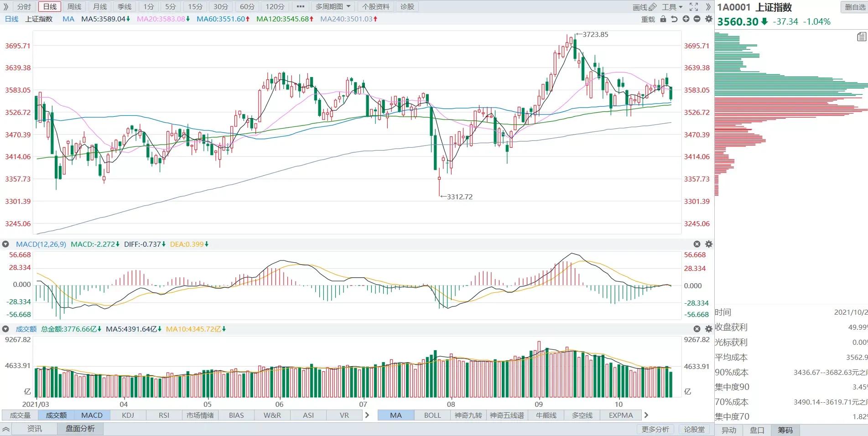
Task: Switch to the 资讯 news tab
Action: click(x=35, y=429)
